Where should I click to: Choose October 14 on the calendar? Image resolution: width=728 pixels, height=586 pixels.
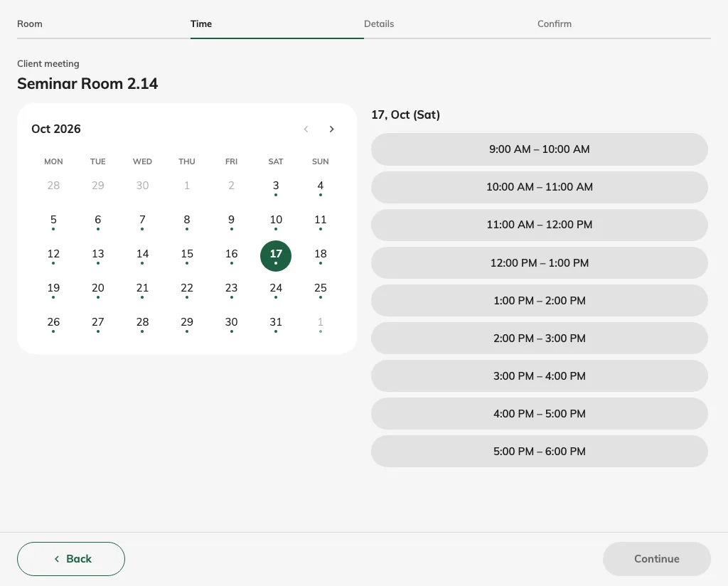(x=142, y=256)
